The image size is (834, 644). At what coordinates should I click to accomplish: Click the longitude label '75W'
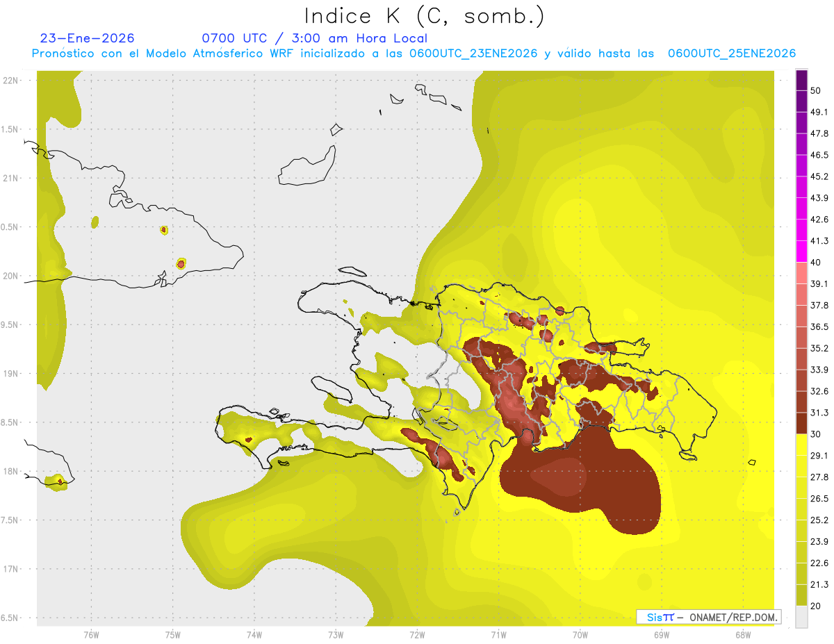point(173,634)
